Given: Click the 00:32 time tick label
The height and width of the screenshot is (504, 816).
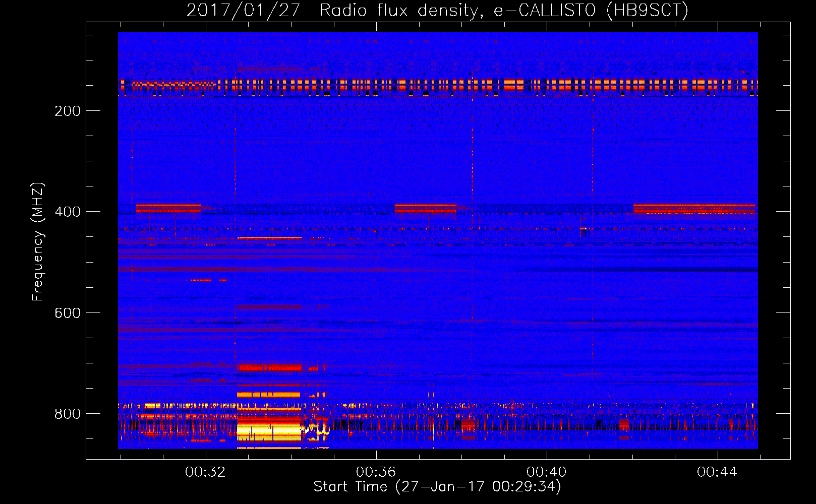Looking at the screenshot, I should [205, 472].
